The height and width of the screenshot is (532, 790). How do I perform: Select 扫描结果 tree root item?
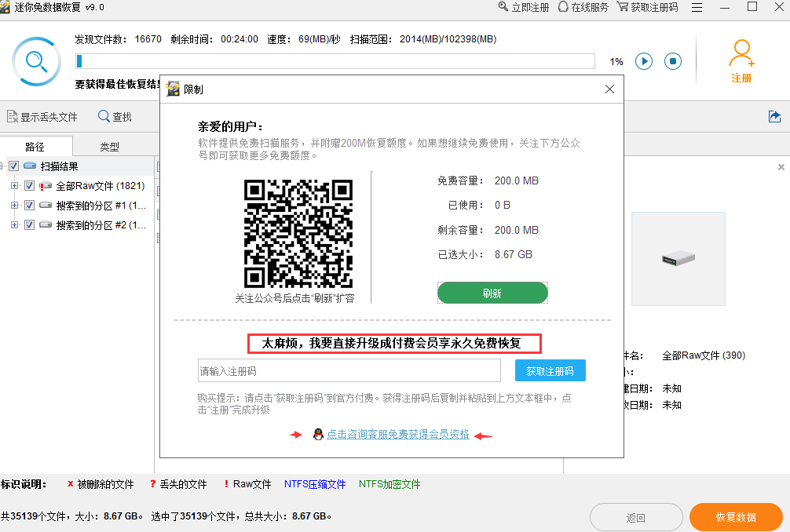point(60,166)
